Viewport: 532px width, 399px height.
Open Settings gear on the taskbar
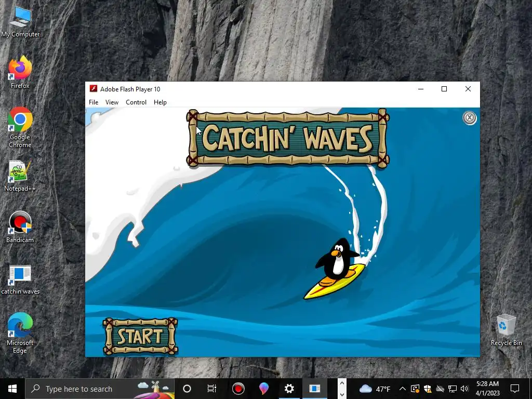(x=289, y=389)
